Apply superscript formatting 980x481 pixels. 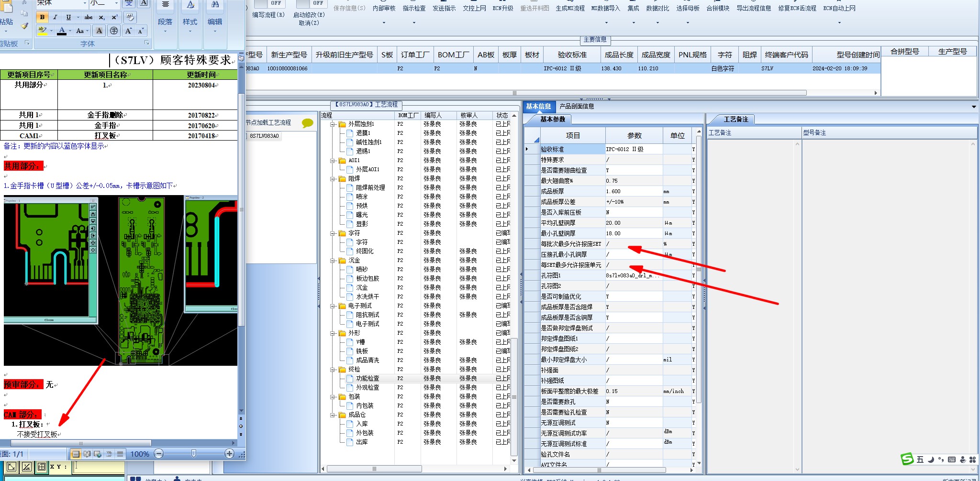pos(114,17)
